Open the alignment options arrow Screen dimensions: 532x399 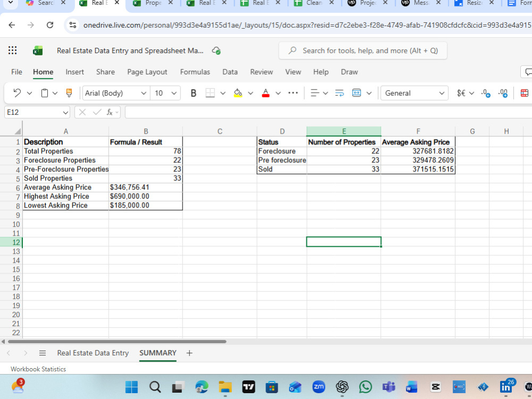pos(326,93)
